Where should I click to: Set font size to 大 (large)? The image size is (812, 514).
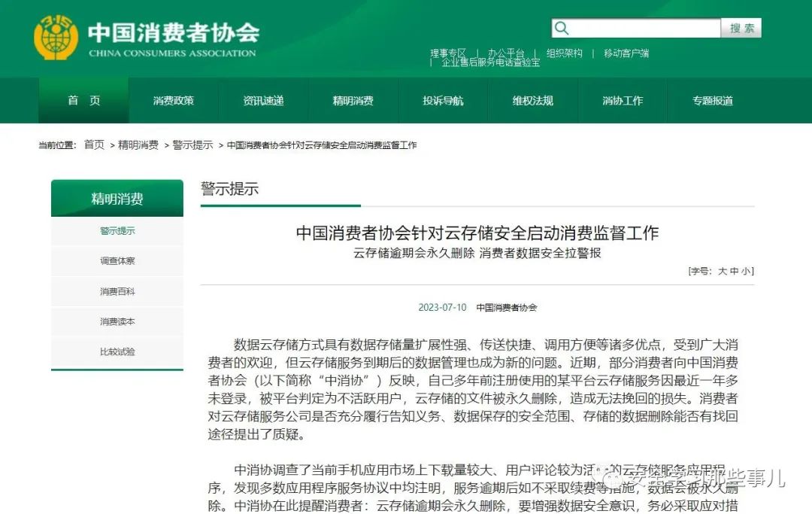coord(723,272)
